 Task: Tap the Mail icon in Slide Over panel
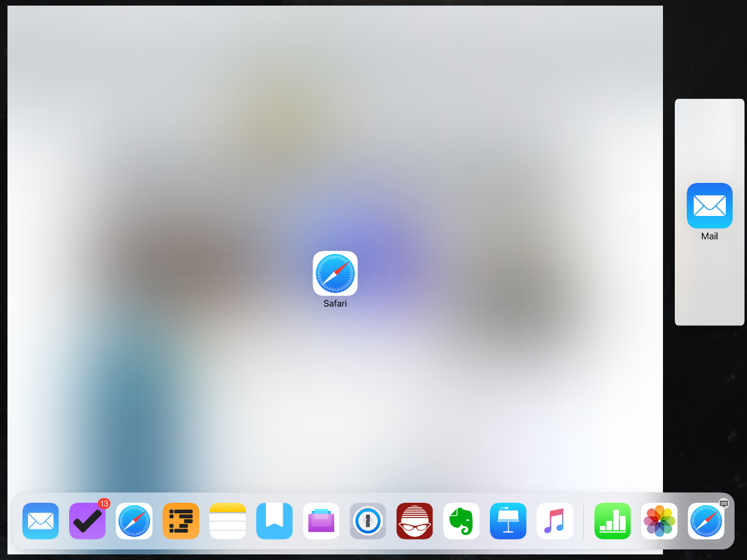tap(710, 205)
